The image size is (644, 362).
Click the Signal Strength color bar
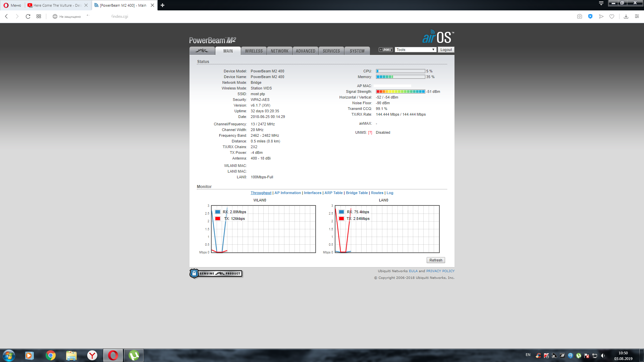pos(400,92)
